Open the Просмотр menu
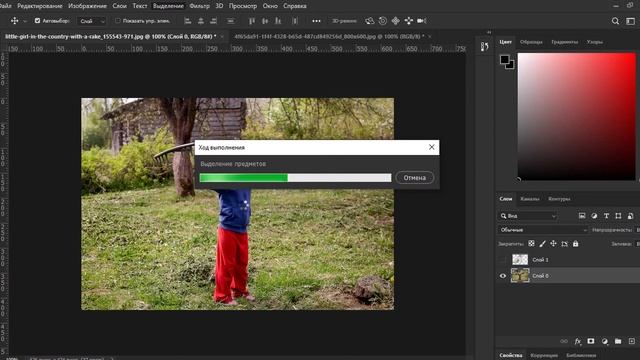 click(x=243, y=6)
